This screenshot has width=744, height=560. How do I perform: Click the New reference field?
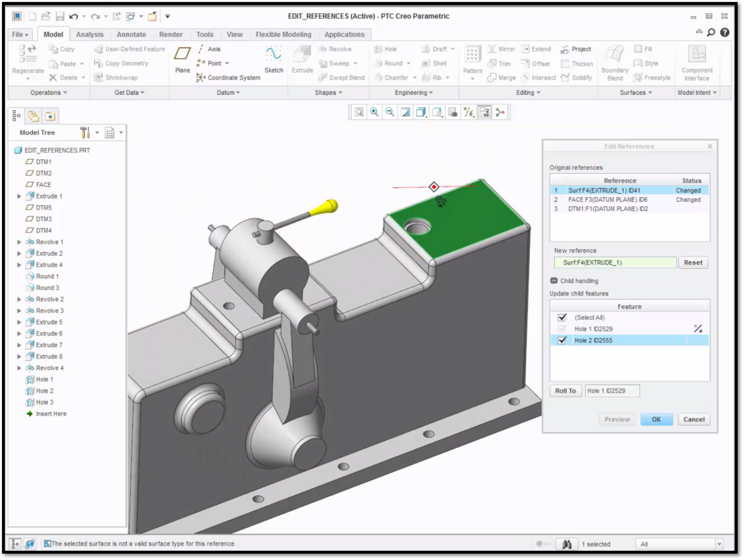(x=615, y=262)
